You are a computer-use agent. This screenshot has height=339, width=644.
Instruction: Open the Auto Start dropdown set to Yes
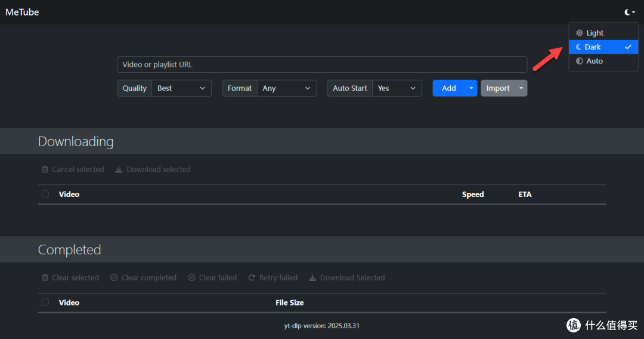tap(397, 88)
